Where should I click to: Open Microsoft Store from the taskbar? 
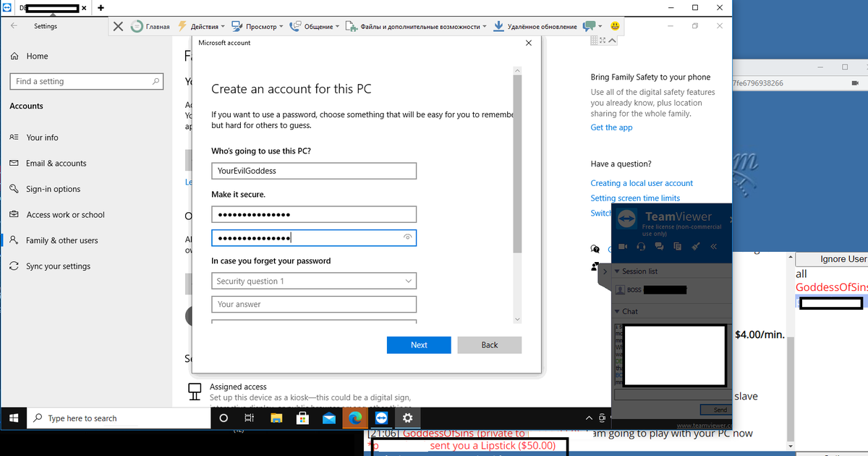click(x=302, y=418)
